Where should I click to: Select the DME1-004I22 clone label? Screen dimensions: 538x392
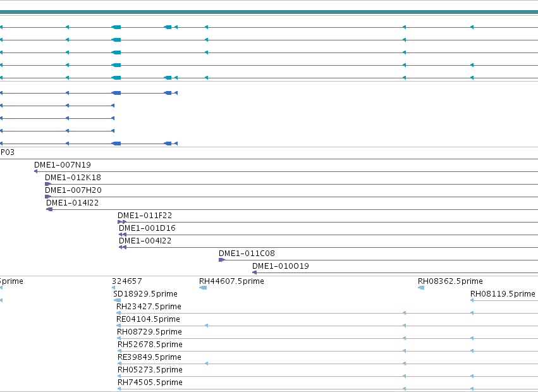(145, 241)
